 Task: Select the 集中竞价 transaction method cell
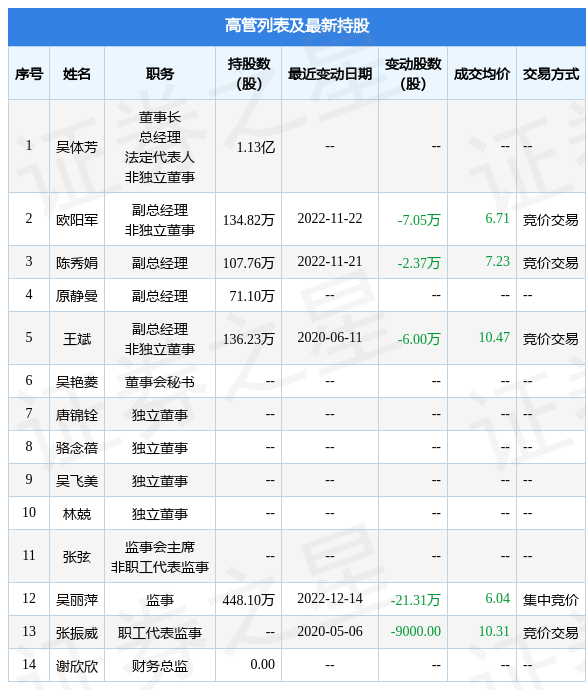click(551, 600)
